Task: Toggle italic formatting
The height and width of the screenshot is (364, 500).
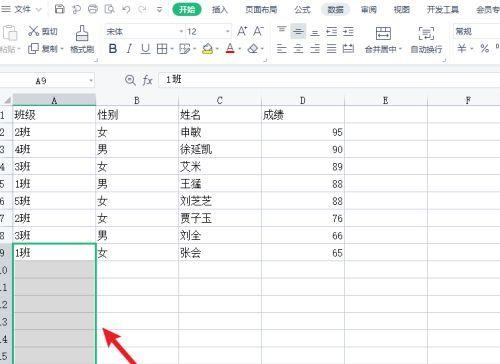Action: (x=129, y=49)
